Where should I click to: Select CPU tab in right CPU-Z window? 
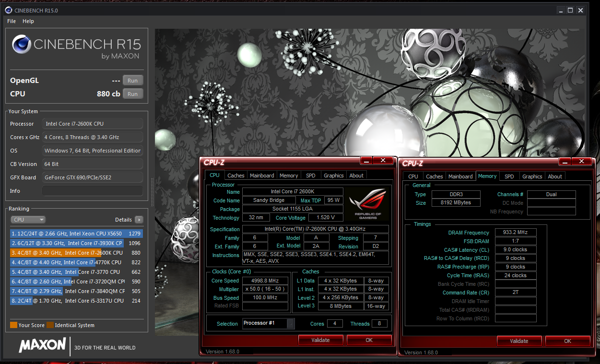coord(413,176)
